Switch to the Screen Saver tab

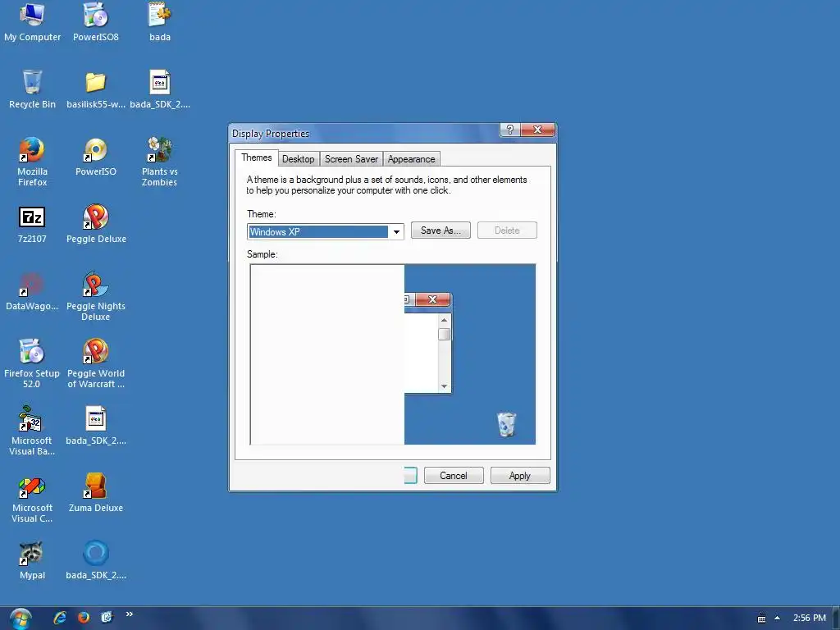coord(351,159)
